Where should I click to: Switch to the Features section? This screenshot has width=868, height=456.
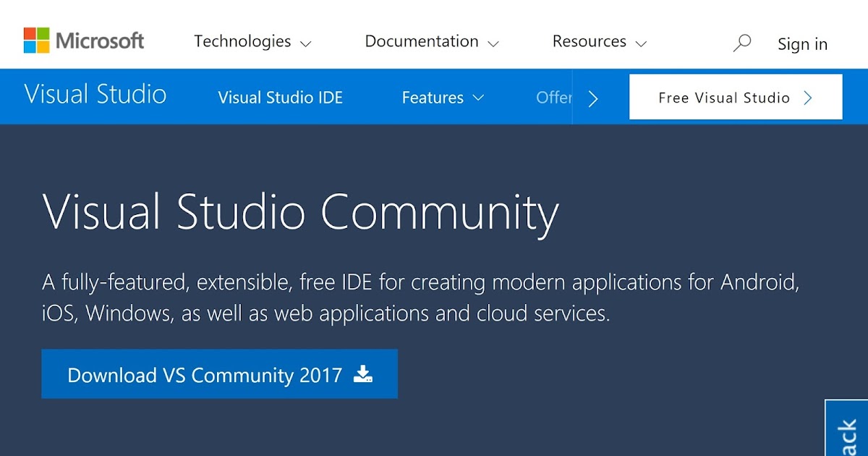coord(433,97)
